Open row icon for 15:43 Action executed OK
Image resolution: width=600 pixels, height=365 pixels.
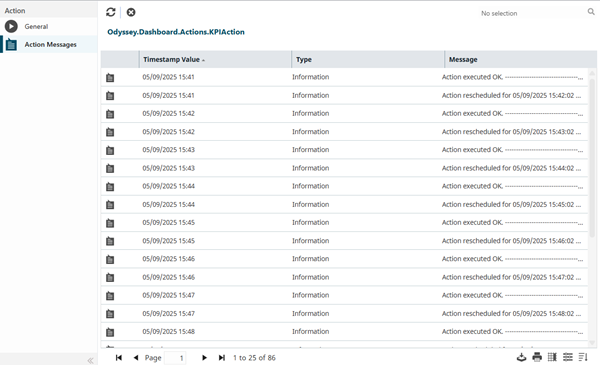(x=110, y=150)
